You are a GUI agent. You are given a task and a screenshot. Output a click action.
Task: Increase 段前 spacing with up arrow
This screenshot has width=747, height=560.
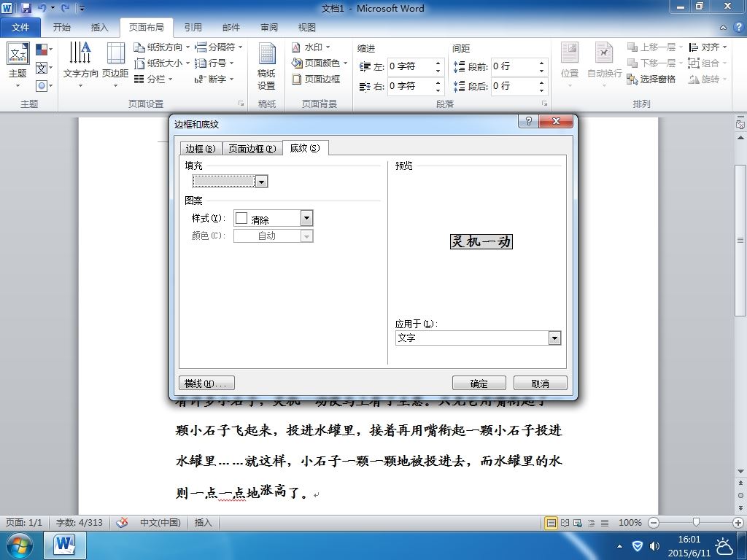coord(542,63)
